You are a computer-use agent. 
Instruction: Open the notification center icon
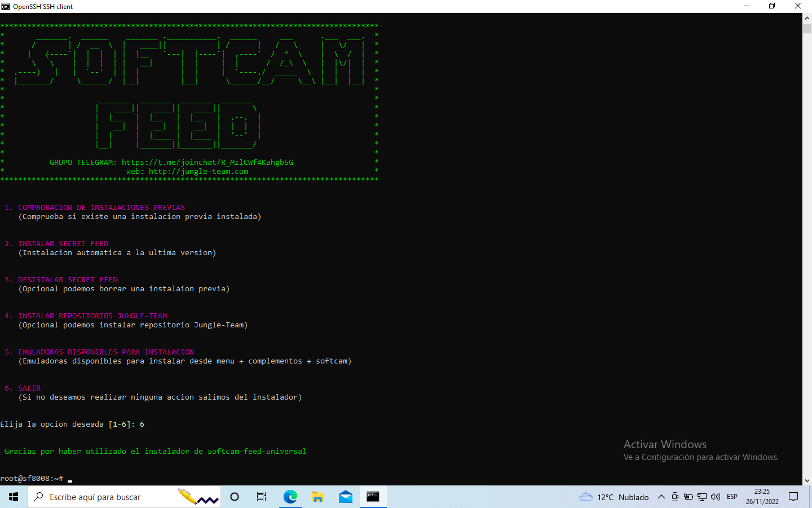pos(793,497)
